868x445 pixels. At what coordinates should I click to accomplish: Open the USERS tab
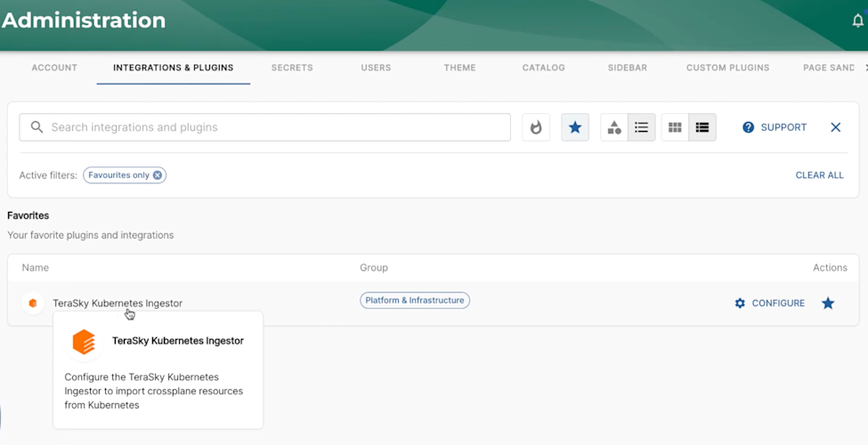pos(376,68)
